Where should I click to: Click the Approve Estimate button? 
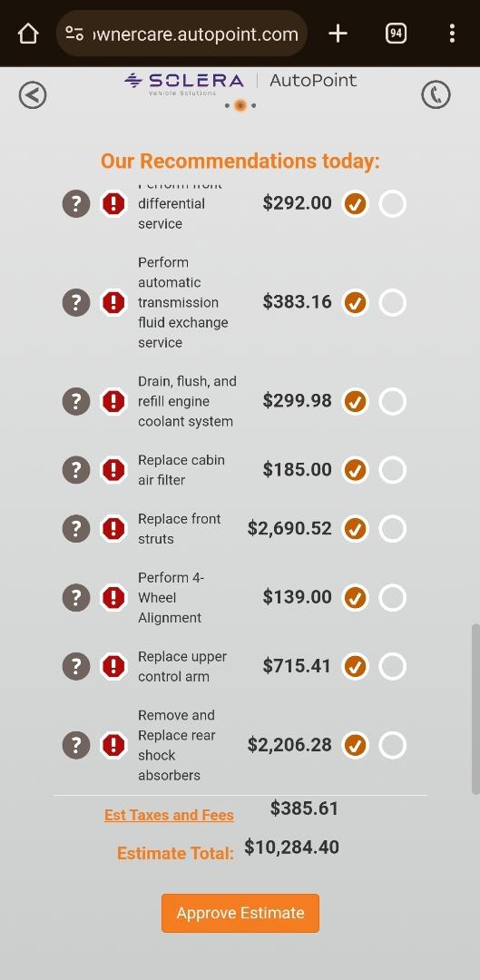coord(240,913)
